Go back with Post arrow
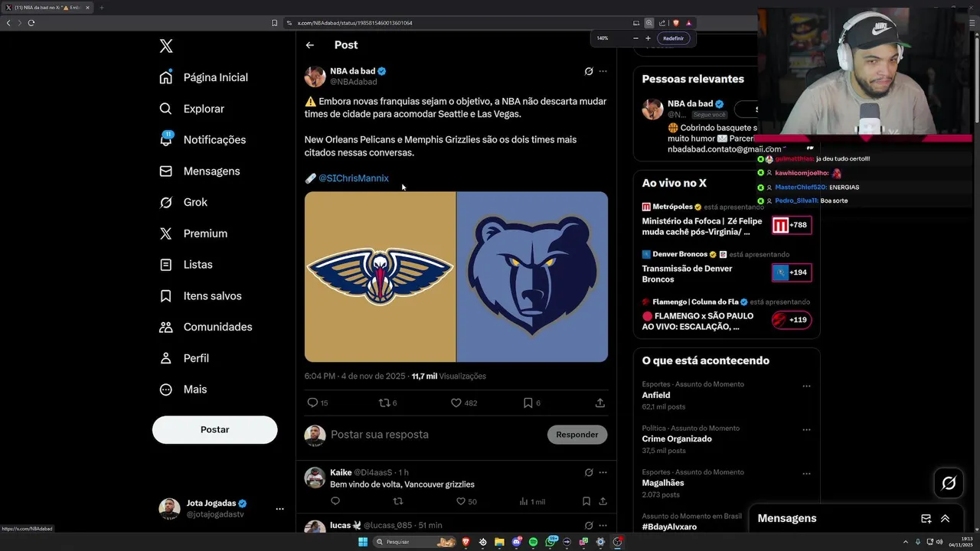 (309, 45)
